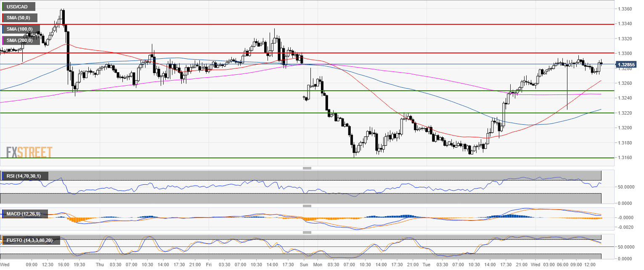This screenshot has width=644, height=270.
Task: Click the resize handle above FUSTO panel
Action: point(307,232)
